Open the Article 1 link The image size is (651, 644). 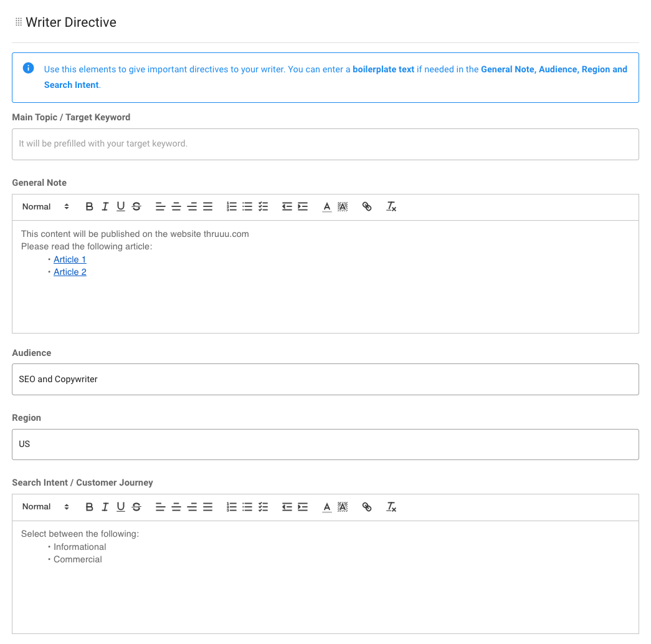[x=70, y=259]
